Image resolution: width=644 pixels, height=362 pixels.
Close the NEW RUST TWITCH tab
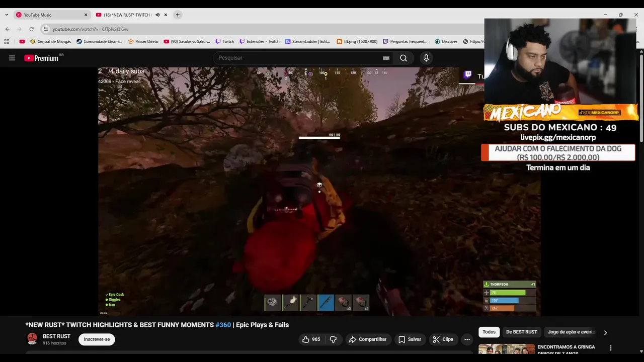[166, 15]
